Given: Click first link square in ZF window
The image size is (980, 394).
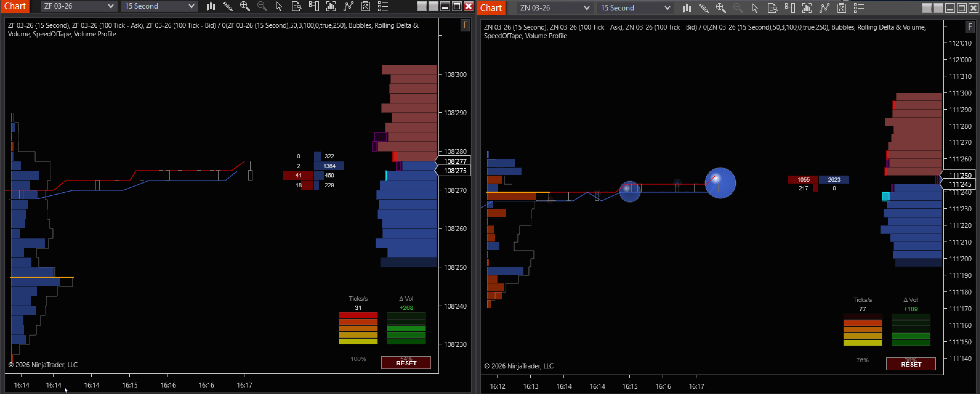Looking at the screenshot, I should [x=421, y=6].
